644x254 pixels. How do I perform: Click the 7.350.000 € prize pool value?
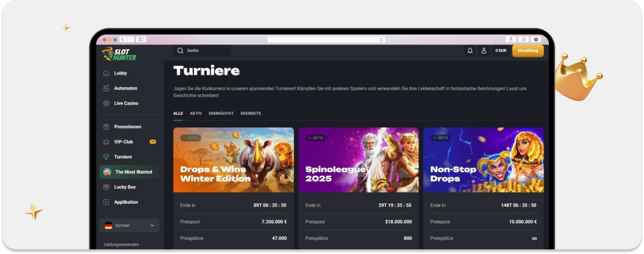[274, 222]
